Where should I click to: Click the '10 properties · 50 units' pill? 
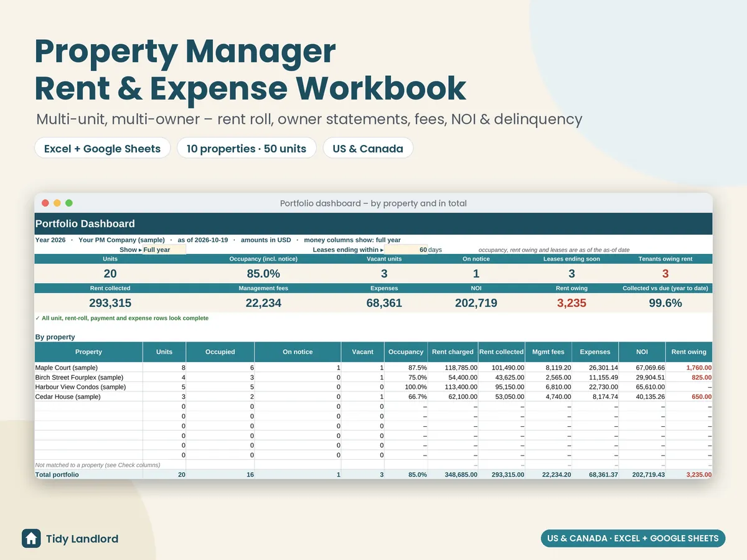(247, 148)
